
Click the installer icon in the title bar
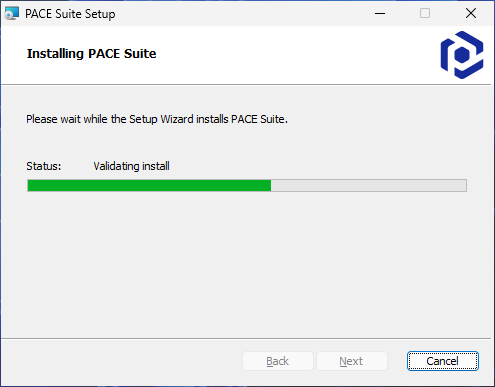click(x=11, y=14)
